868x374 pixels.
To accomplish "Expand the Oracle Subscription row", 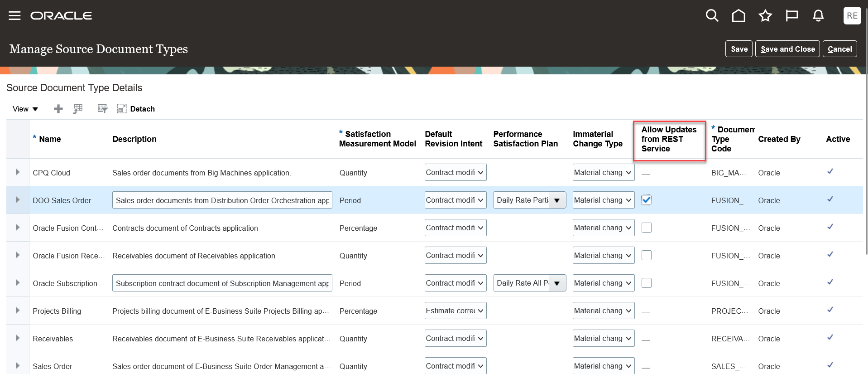I will pyautogui.click(x=18, y=283).
